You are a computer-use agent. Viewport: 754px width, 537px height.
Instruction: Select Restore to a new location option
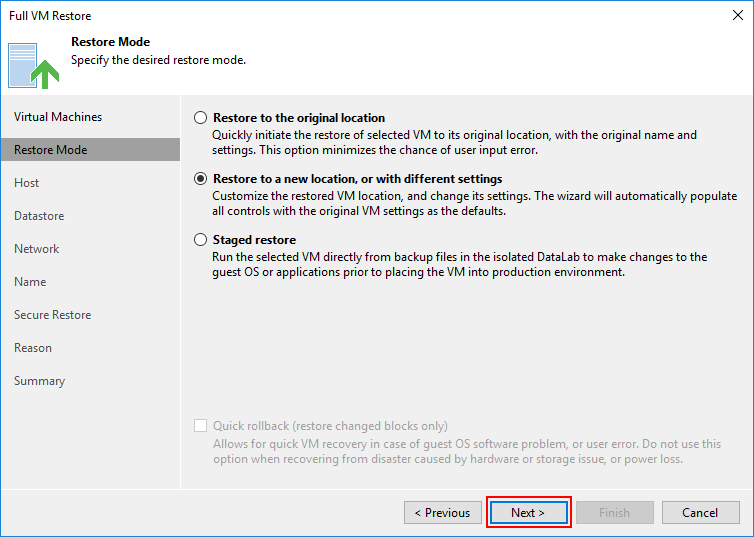(201, 179)
